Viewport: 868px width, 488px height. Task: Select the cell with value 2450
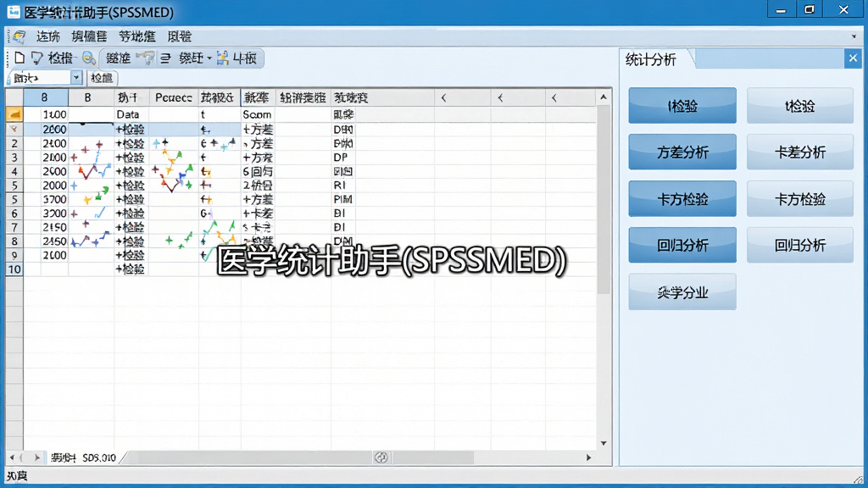pos(46,241)
